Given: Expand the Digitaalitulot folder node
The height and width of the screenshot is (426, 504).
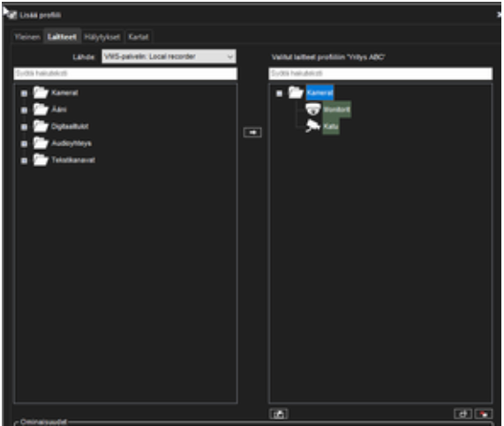Looking at the screenshot, I should 24,127.
